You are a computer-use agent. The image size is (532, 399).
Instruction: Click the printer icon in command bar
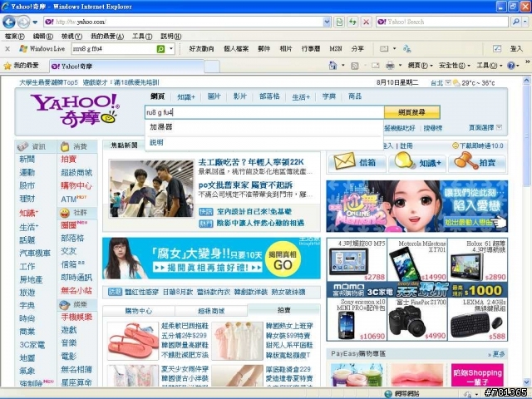390,66
